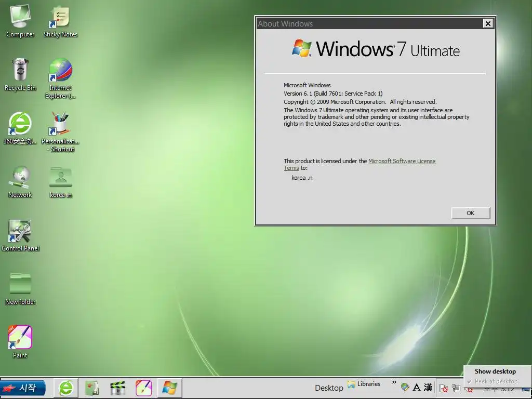Click OK in About Windows dialog
532x399 pixels.
(470, 213)
